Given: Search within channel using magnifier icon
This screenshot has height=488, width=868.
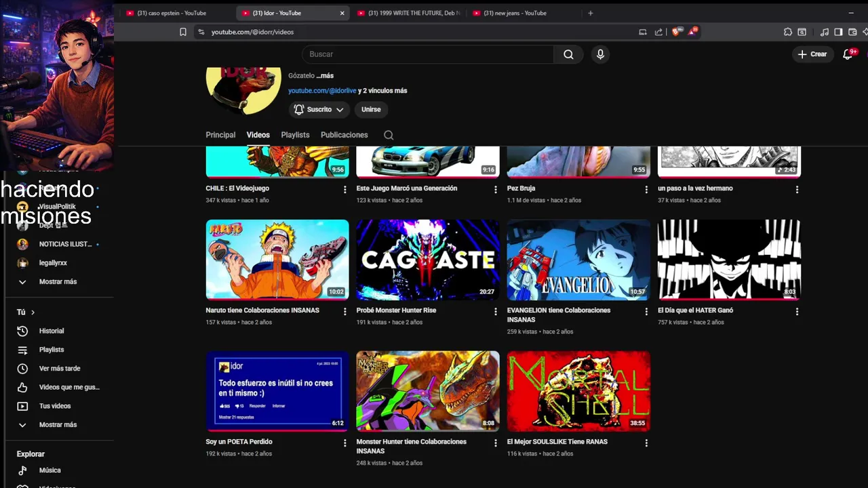Looking at the screenshot, I should (x=389, y=135).
